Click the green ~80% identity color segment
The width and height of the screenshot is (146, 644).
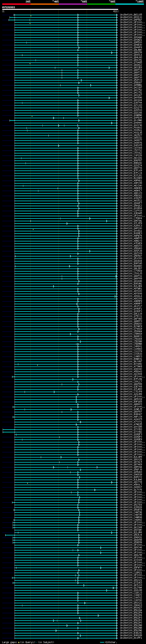pyautogui.click(x=101, y=4)
